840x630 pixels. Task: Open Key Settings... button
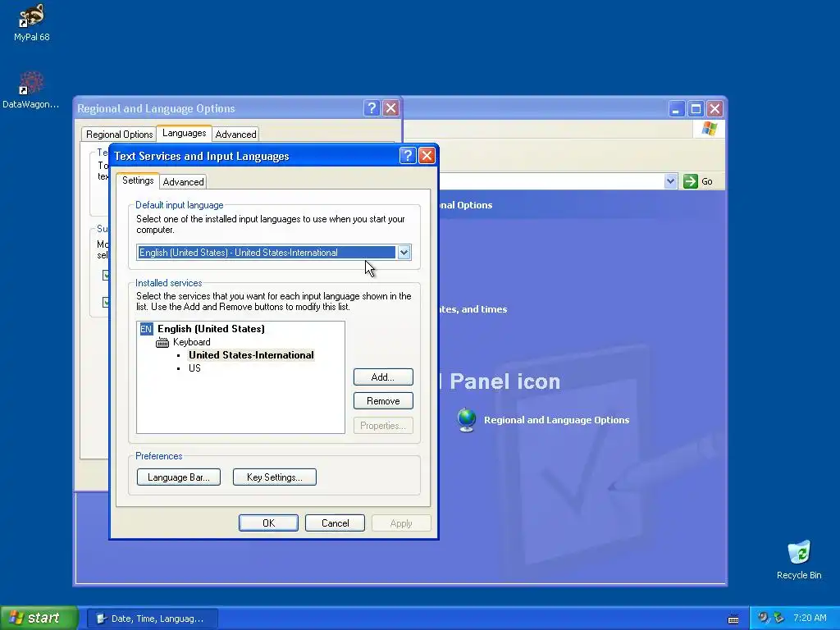coord(274,477)
